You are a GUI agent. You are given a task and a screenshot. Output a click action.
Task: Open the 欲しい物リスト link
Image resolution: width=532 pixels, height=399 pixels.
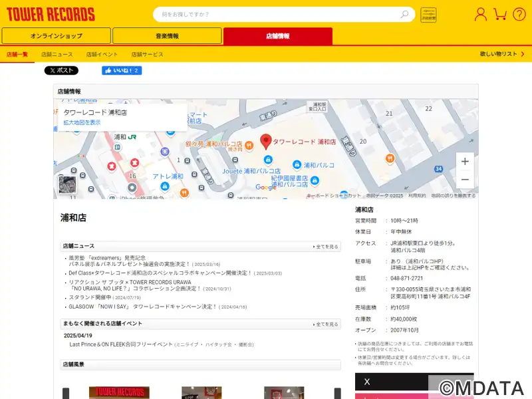point(502,54)
